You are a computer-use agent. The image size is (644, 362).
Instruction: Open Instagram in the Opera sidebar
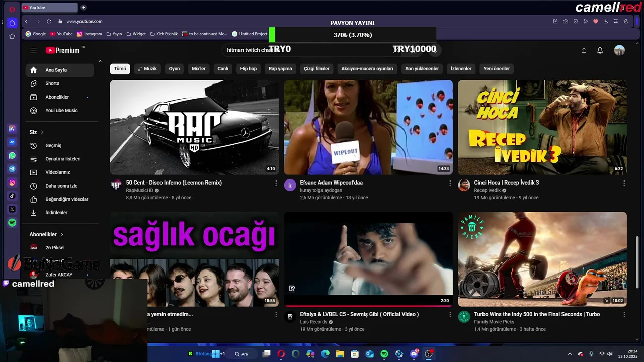pyautogui.click(x=12, y=183)
